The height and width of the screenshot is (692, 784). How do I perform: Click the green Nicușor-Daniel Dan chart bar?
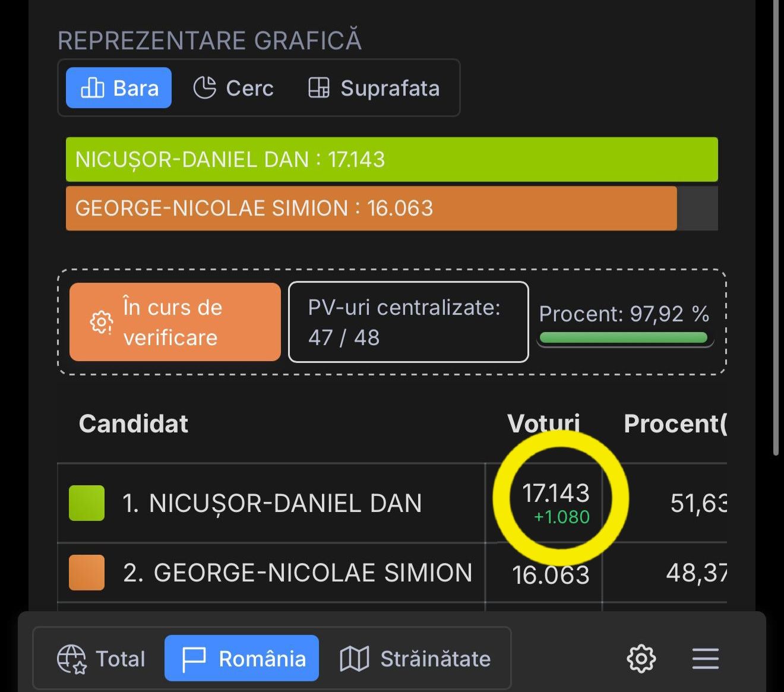coord(392,159)
